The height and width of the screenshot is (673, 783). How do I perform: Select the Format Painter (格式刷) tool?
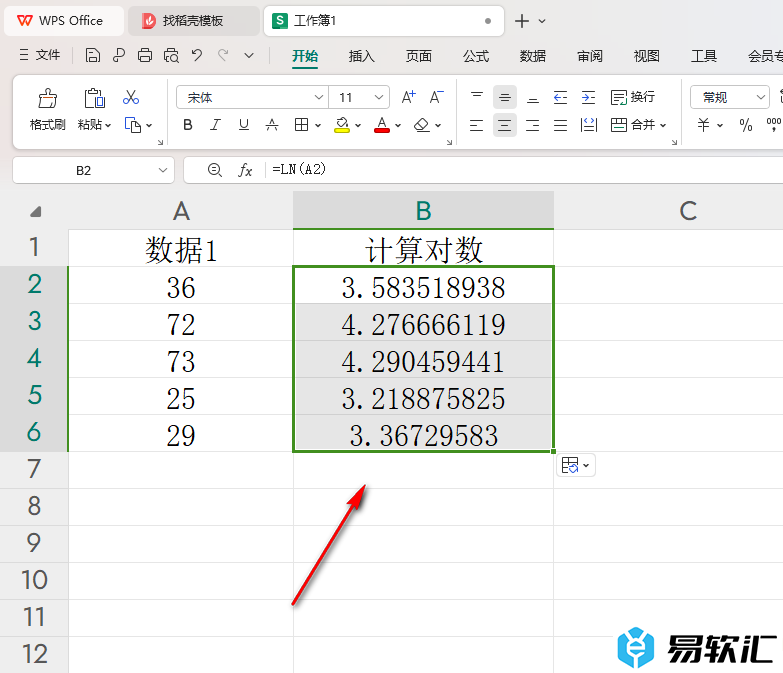[47, 110]
